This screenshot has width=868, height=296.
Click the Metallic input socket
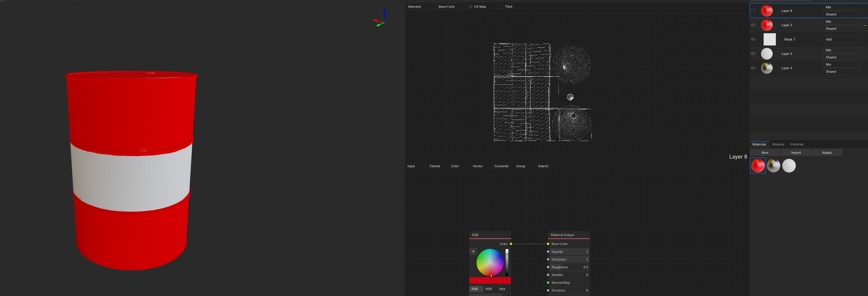pos(548,275)
